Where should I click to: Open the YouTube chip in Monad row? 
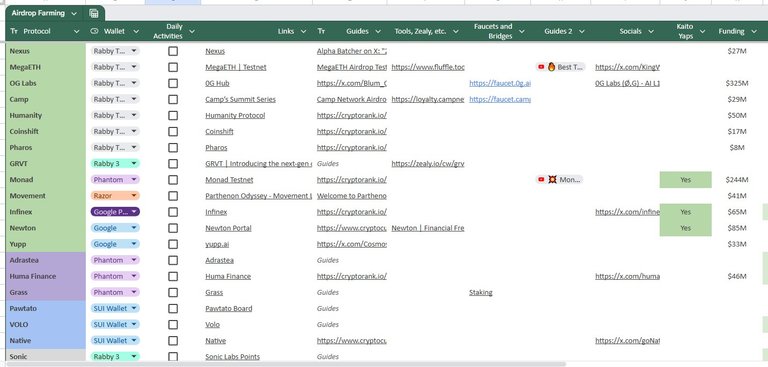point(559,180)
